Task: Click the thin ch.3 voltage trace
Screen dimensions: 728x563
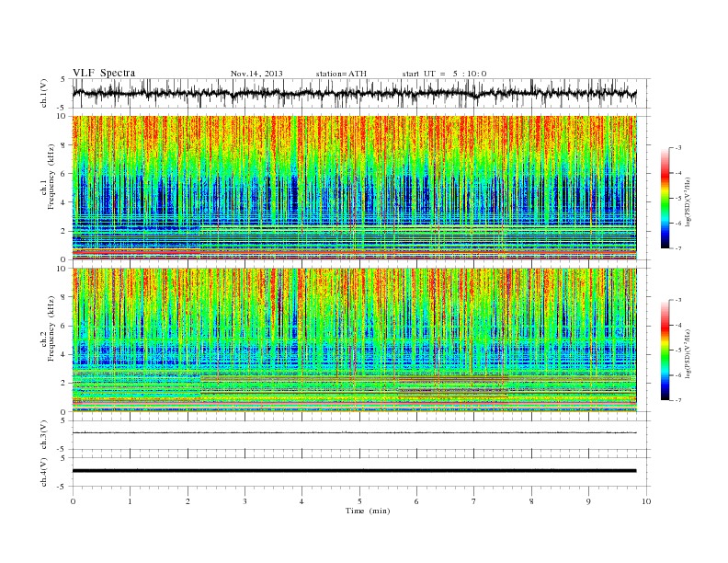Action: [x=354, y=433]
